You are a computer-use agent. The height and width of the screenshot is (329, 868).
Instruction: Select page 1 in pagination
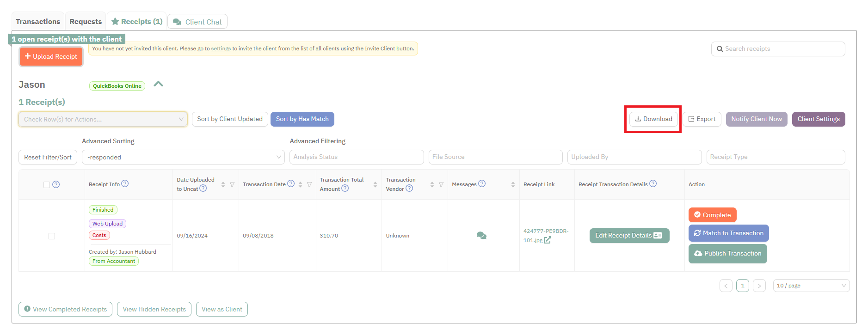click(x=743, y=286)
